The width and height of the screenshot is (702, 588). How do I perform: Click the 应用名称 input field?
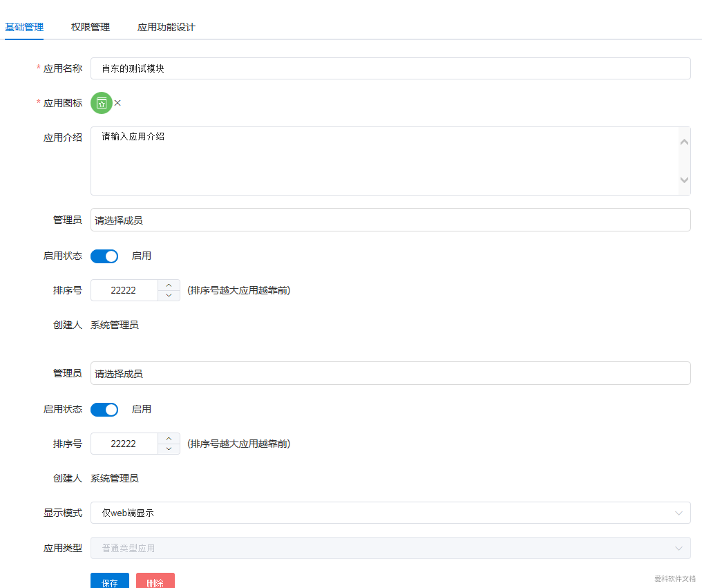[x=390, y=68]
